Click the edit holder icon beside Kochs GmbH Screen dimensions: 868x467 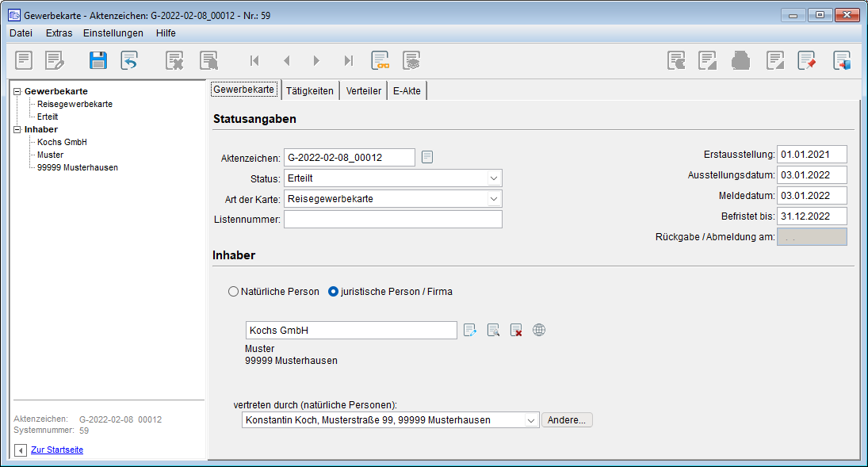click(x=470, y=330)
